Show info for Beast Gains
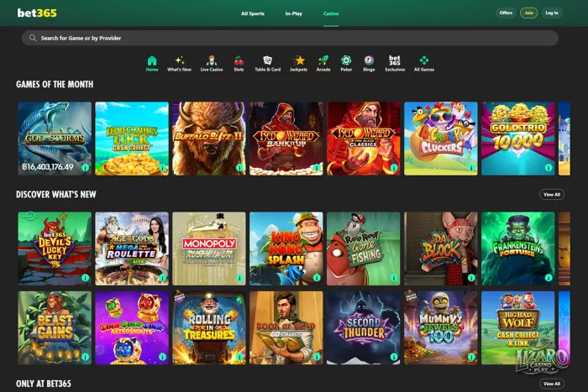The image size is (588, 392). [x=86, y=357]
